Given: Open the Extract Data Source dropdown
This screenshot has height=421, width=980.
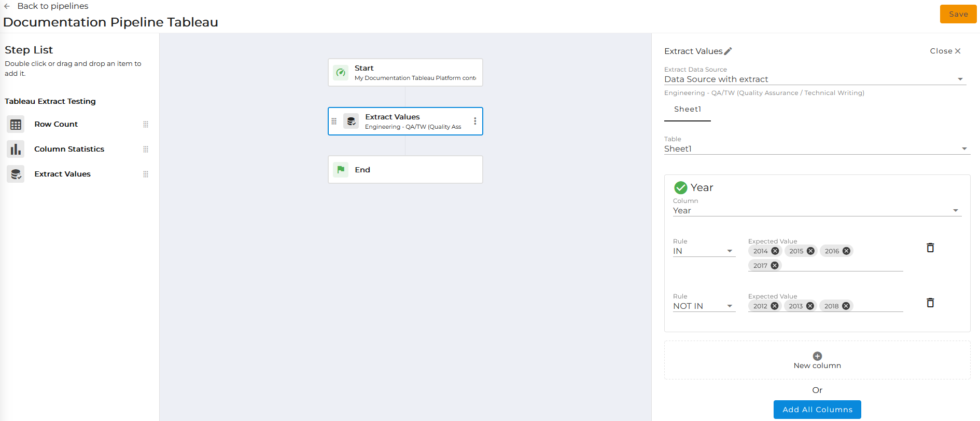Looking at the screenshot, I should 815,79.
